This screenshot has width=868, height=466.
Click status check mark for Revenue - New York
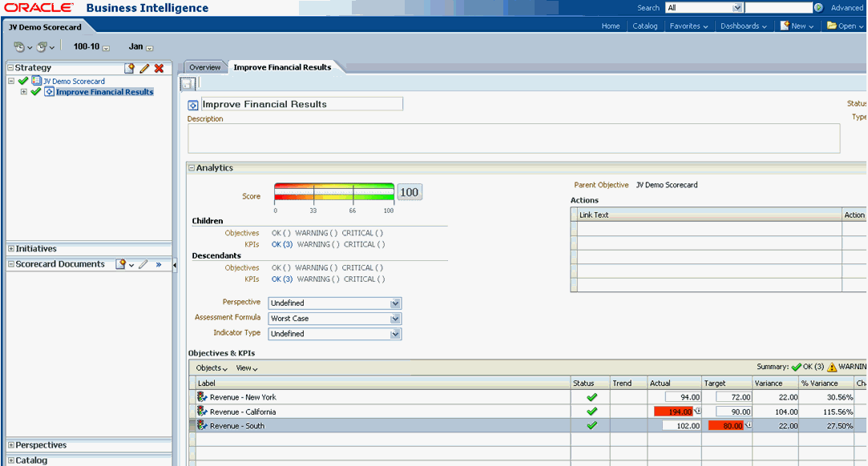[x=591, y=397]
